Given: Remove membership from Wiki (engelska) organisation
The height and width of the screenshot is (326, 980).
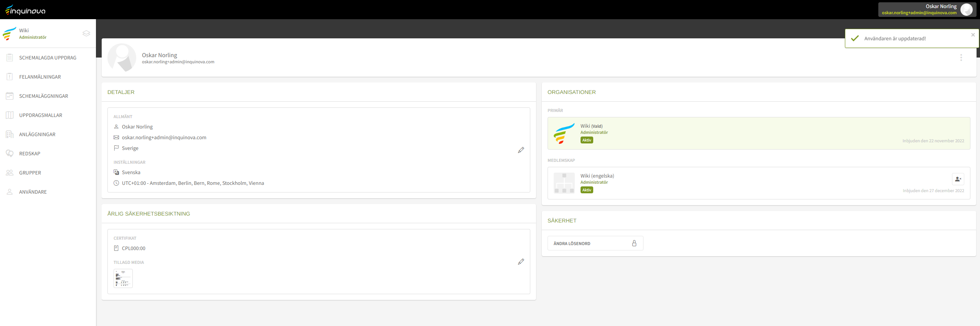Looking at the screenshot, I should coord(958,179).
